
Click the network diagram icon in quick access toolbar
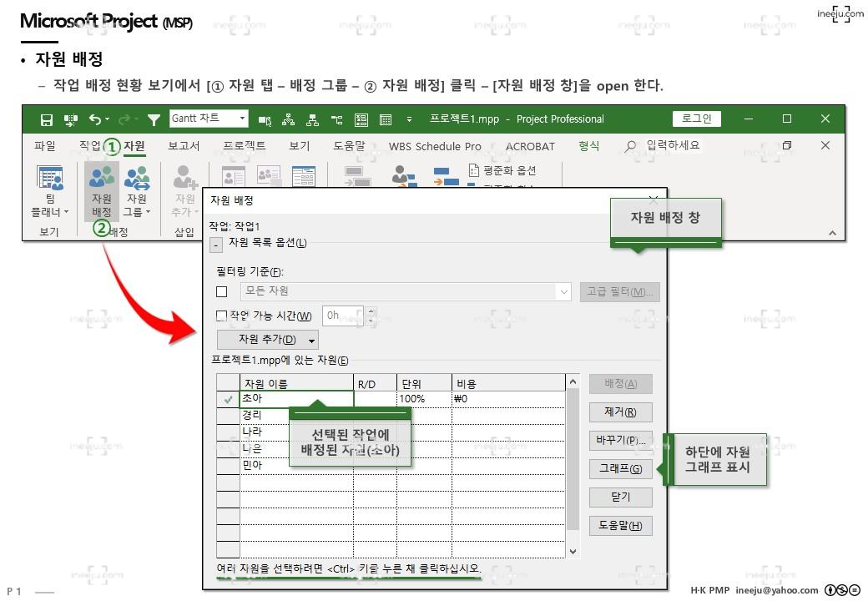click(x=289, y=119)
